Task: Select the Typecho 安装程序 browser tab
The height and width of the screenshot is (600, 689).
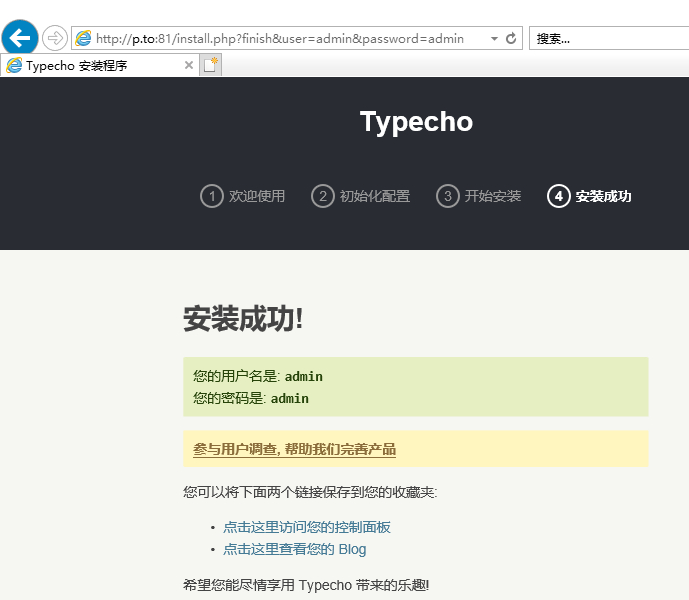Action: tap(100, 65)
